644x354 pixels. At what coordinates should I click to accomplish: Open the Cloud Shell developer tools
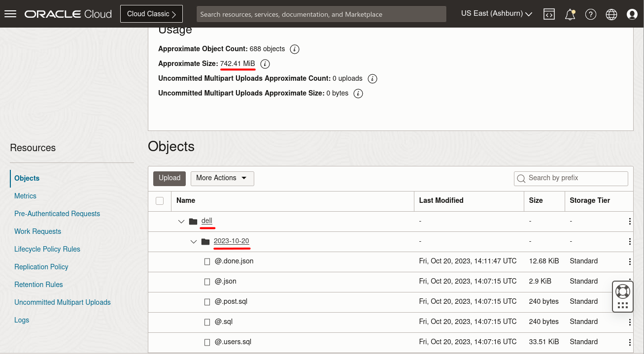point(549,14)
